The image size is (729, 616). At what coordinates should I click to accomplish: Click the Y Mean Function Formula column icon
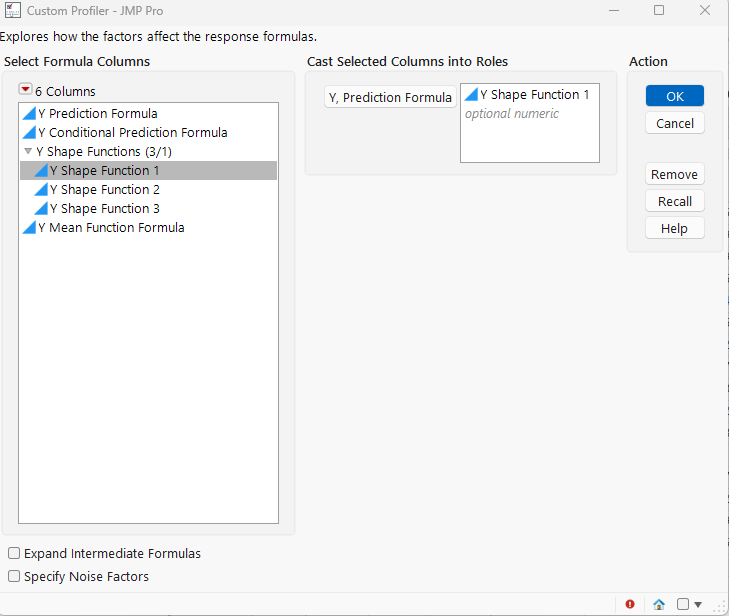tap(29, 227)
